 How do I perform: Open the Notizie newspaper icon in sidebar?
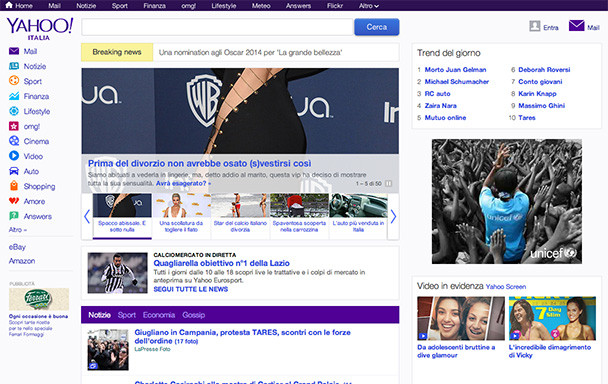(14, 66)
